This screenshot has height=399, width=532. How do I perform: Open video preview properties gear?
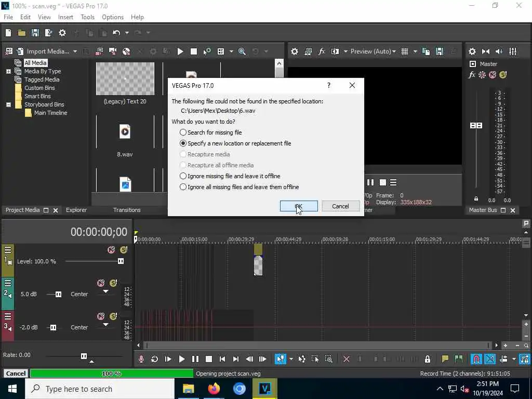point(295,51)
